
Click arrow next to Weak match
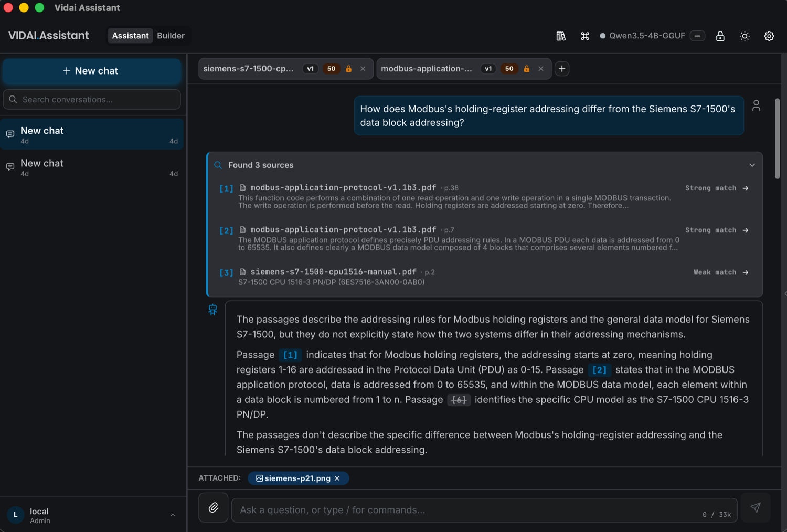746,272
